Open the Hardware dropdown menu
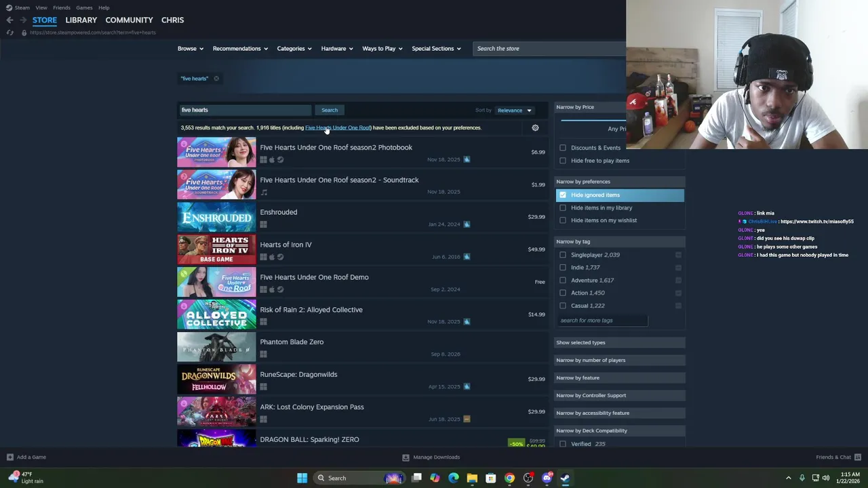 pyautogui.click(x=336, y=49)
